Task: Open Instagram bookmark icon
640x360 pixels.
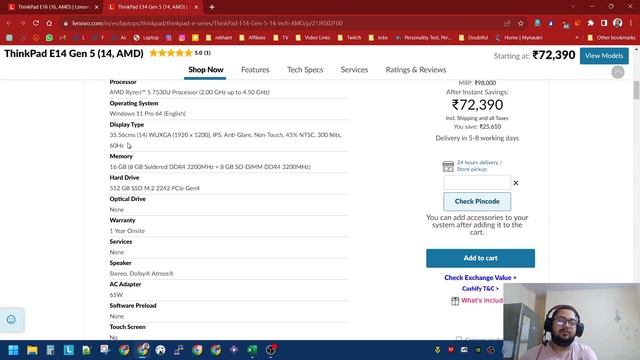Action: 182,38
